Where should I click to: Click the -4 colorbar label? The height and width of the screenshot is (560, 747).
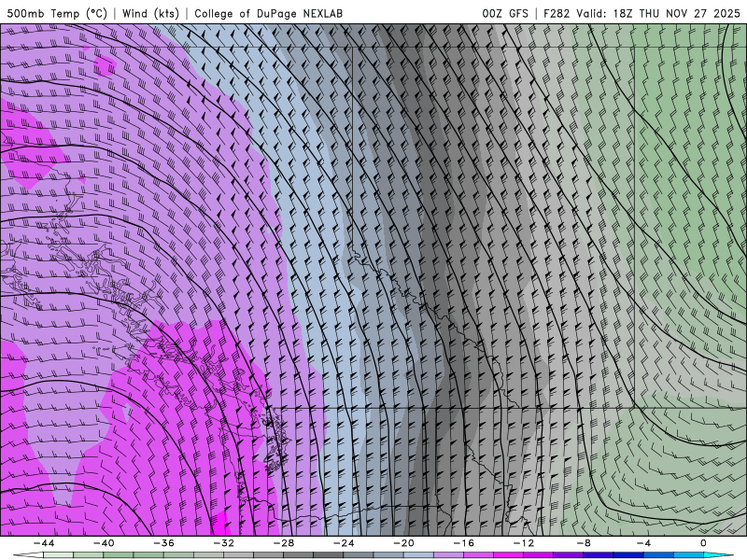643,543
